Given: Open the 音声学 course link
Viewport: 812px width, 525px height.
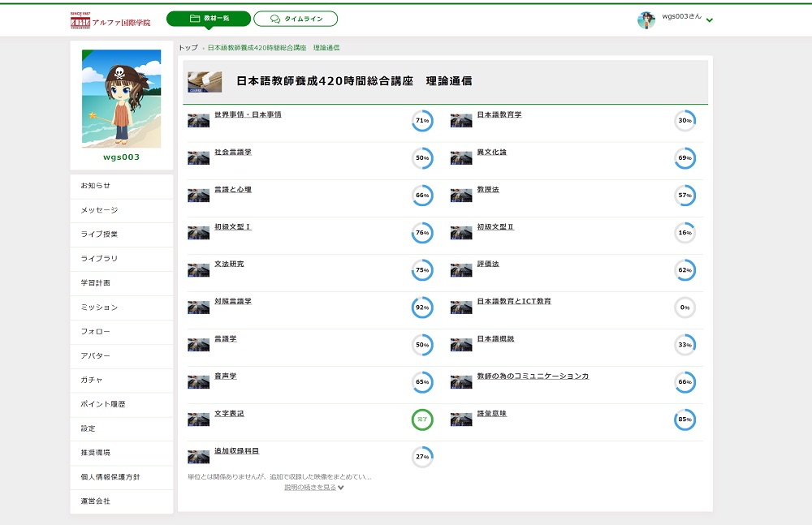Looking at the screenshot, I should [x=225, y=376].
